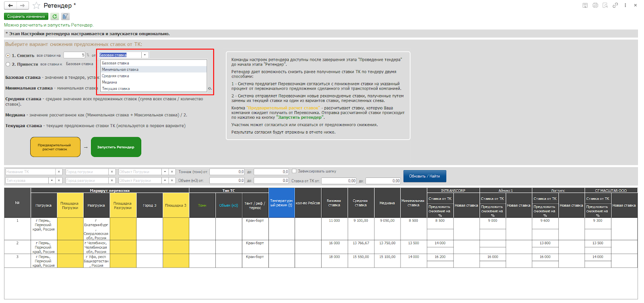
Task: Click the Тоннаж (тонн) от field
Action: click(227, 172)
